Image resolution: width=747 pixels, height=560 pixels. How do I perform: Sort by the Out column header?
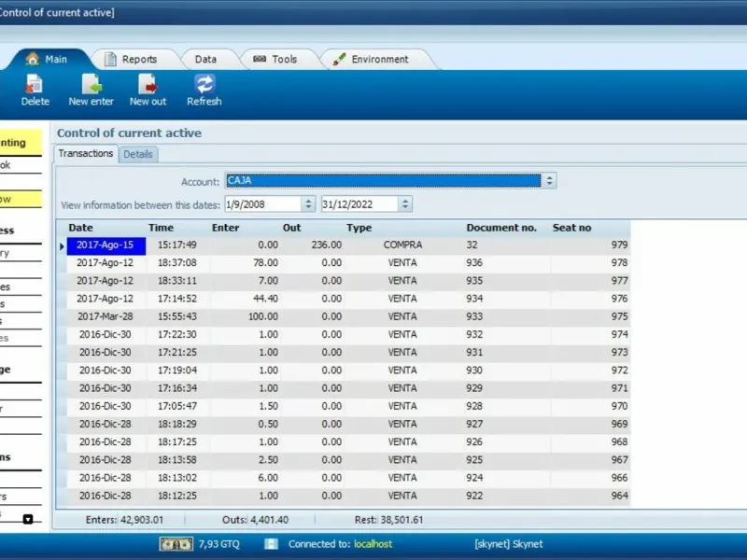[291, 228]
